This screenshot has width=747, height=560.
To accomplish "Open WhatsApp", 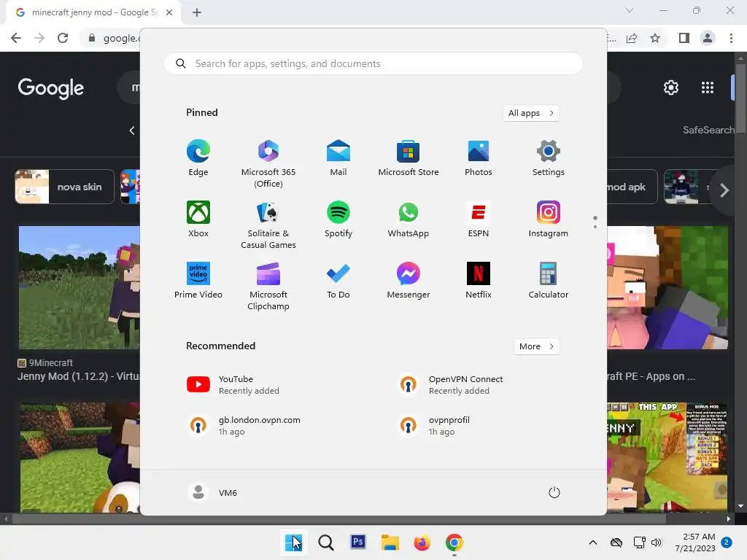I will [x=409, y=219].
